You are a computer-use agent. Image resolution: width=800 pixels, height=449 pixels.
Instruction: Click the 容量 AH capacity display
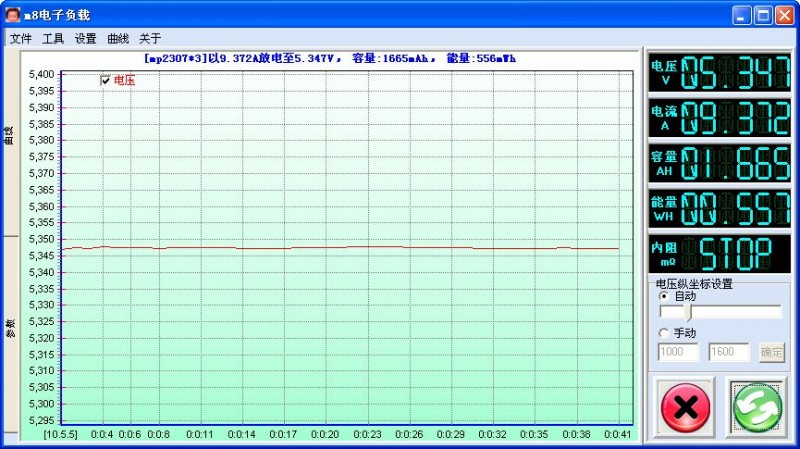pyautogui.click(x=719, y=163)
